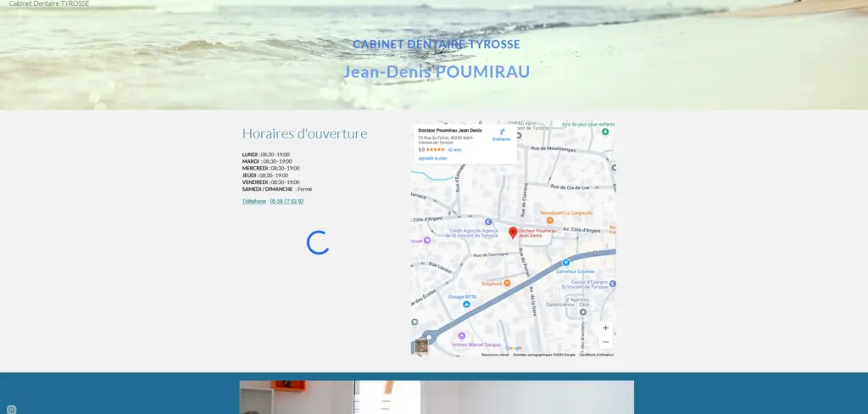The width and height of the screenshot is (868, 414).
Task: Click the Z Nutrition Diététicienne grey marker
Action: pyautogui.click(x=582, y=312)
